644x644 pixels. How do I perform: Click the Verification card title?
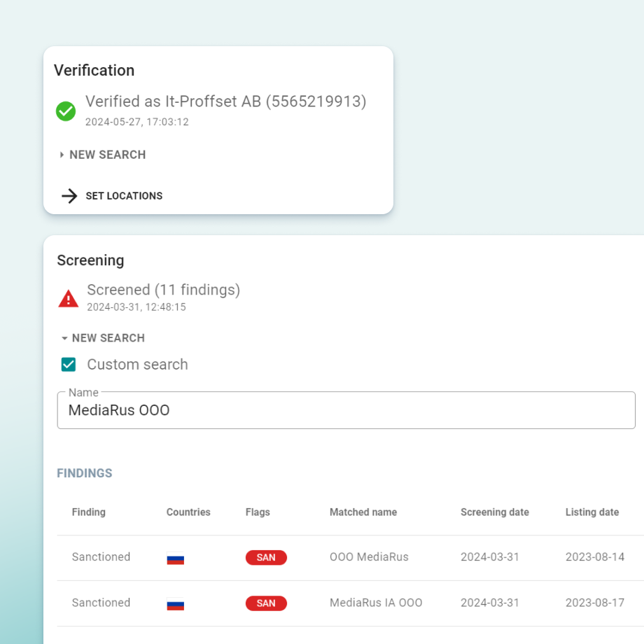point(94,70)
